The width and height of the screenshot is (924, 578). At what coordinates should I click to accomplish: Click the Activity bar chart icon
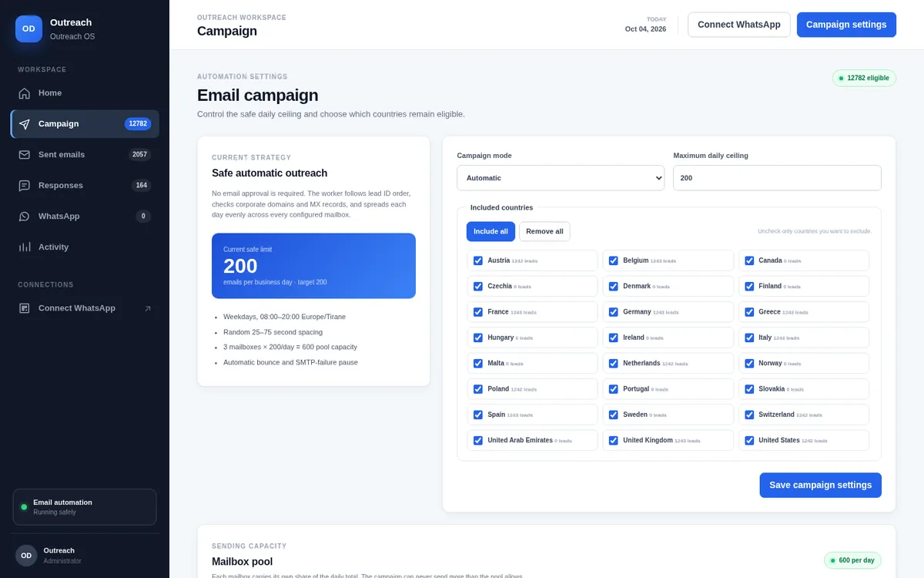click(25, 247)
